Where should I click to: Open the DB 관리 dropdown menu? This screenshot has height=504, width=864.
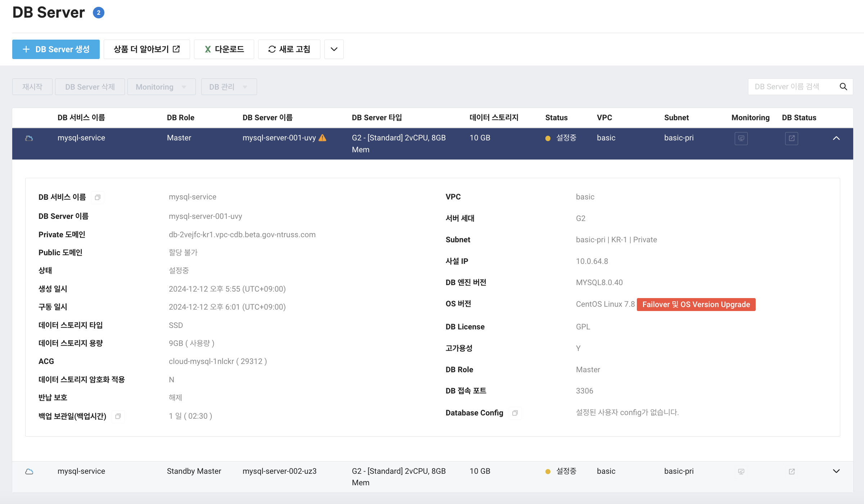[229, 86]
